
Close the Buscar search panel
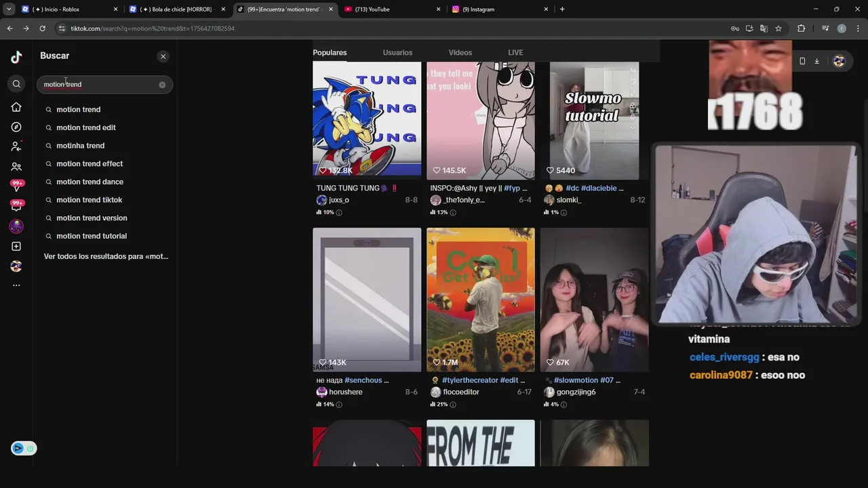tap(163, 56)
